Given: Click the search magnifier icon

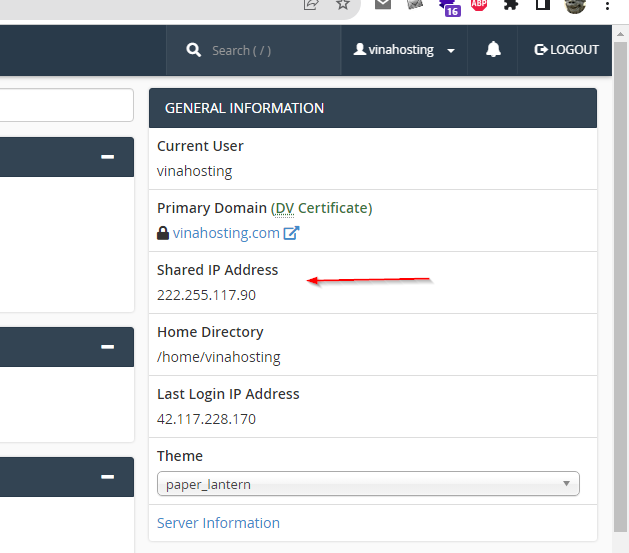Looking at the screenshot, I should [194, 50].
